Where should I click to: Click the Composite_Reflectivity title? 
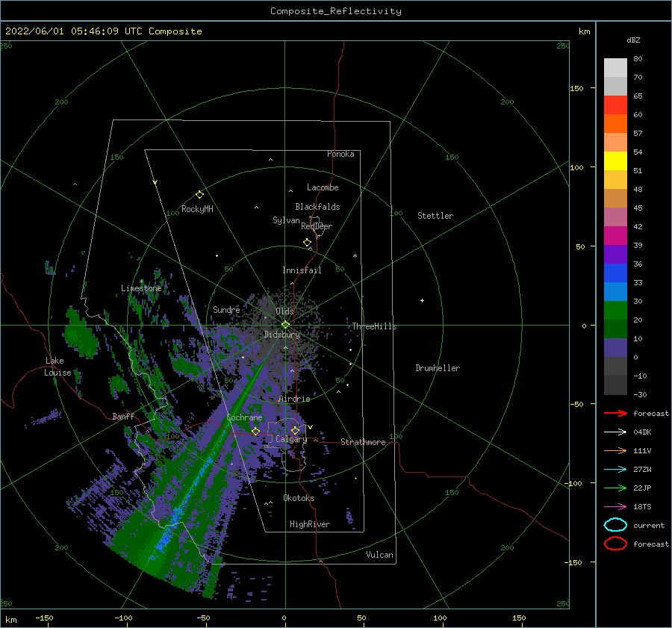click(x=335, y=11)
